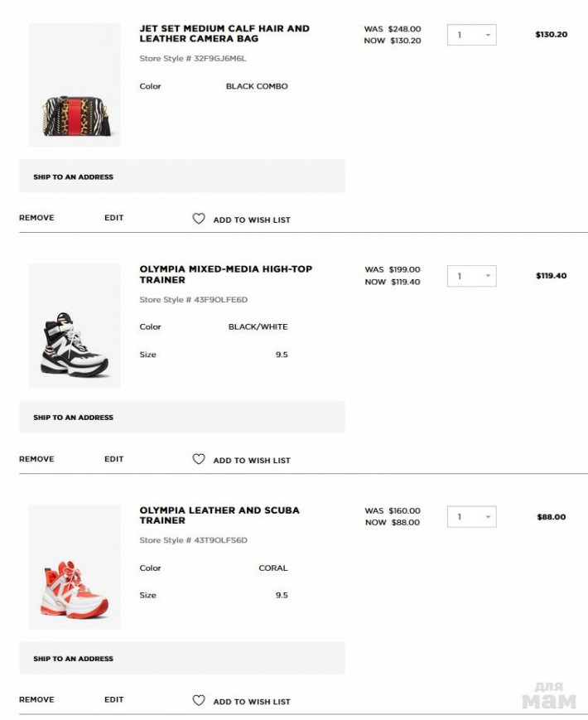Click heart icon for Jet Set camera bag

click(198, 219)
